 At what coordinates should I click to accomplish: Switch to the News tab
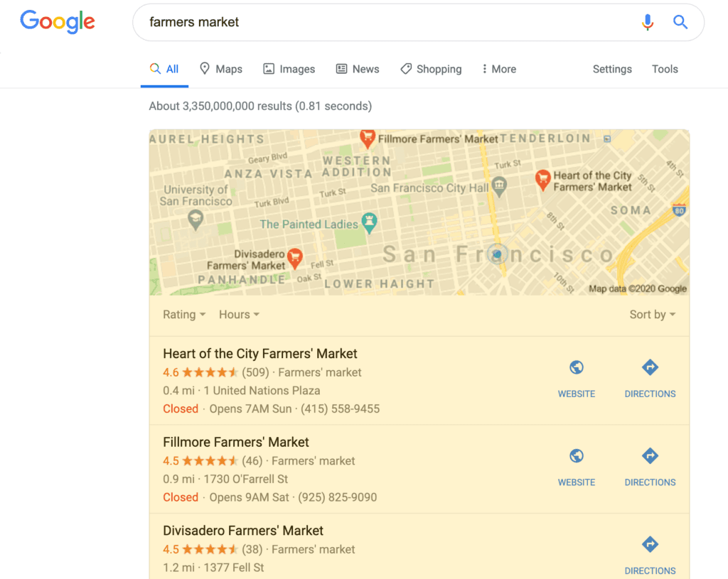pyautogui.click(x=358, y=69)
